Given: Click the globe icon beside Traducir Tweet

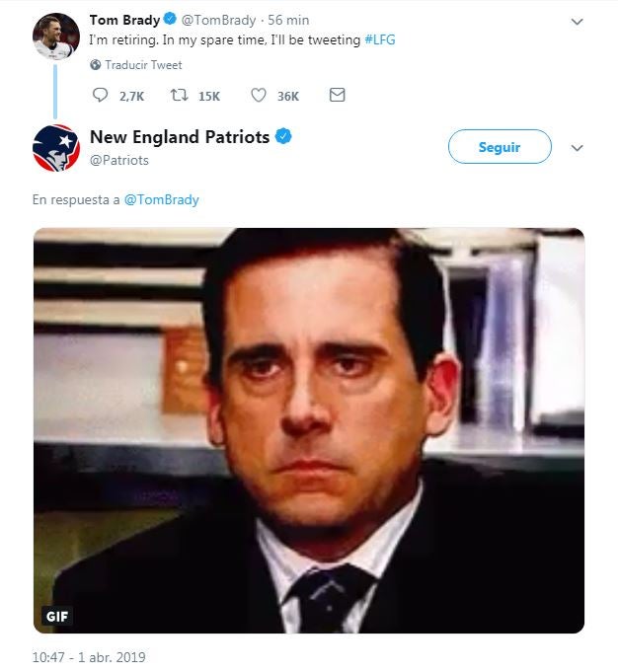Looking at the screenshot, I should [96, 65].
